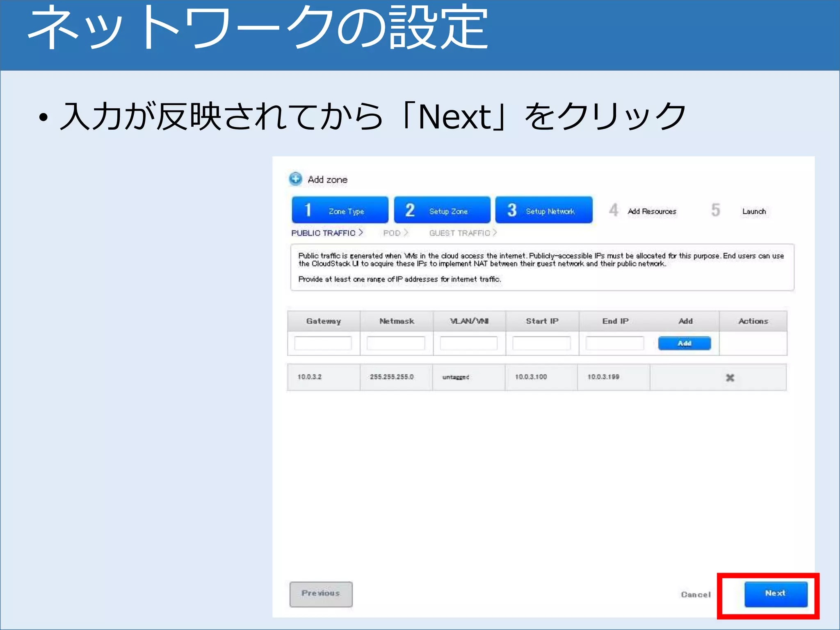
Task: Select step 3 Setup Network
Action: (544, 210)
